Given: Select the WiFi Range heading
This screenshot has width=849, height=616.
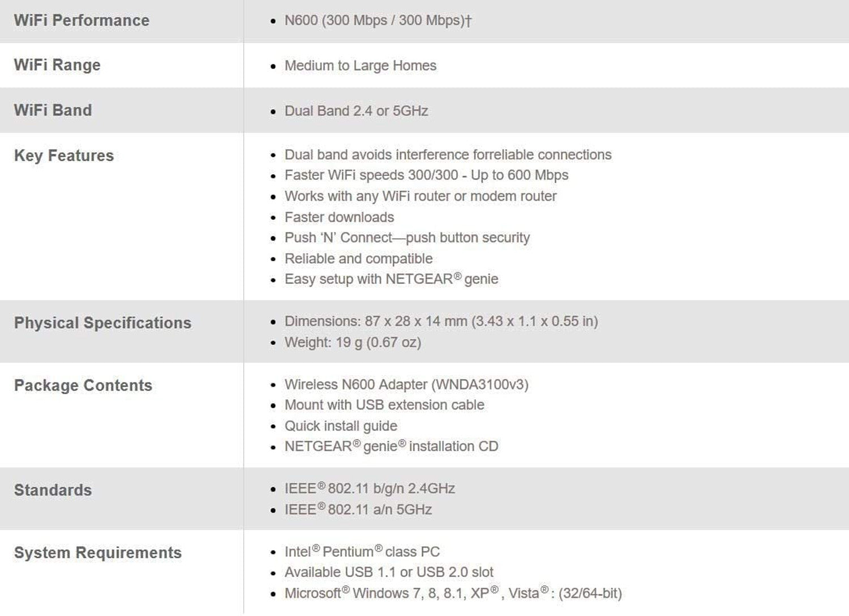Looking at the screenshot, I should [57, 65].
